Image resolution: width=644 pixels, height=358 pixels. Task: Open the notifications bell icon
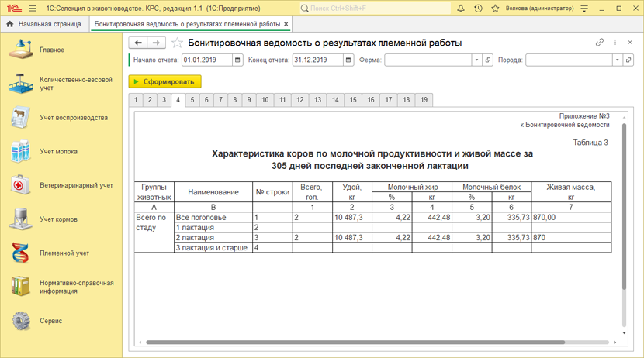tap(461, 9)
